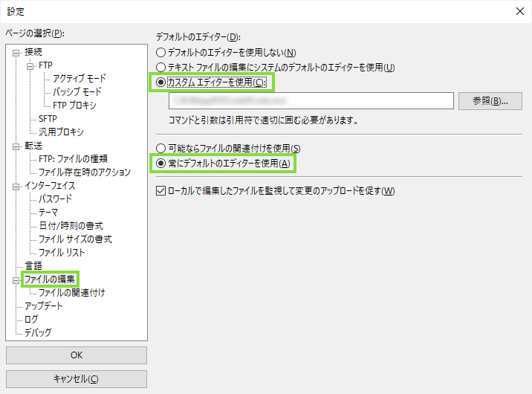Screen dimensions: 532x394
Task: Open the デバッグ settings page
Action: 38,332
